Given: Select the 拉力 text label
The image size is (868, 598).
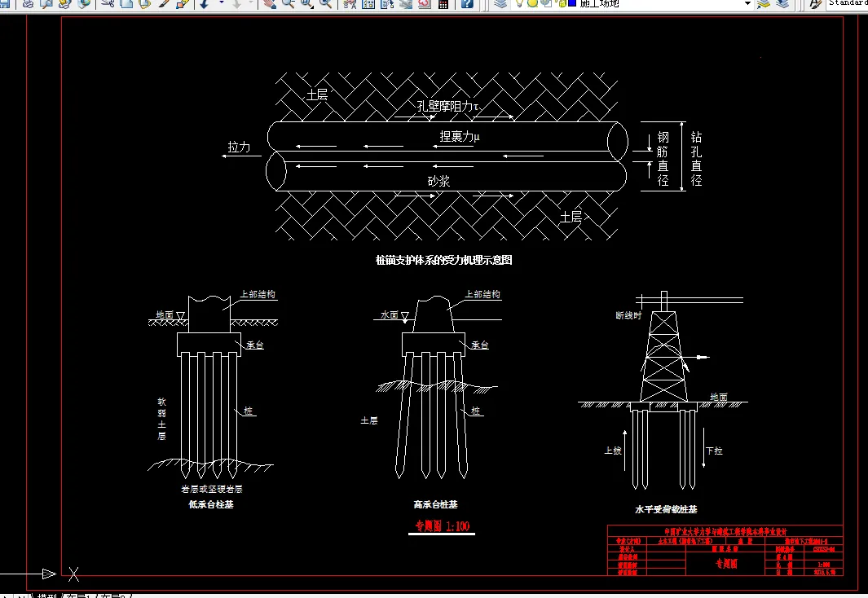Looking at the screenshot, I should coord(239,147).
